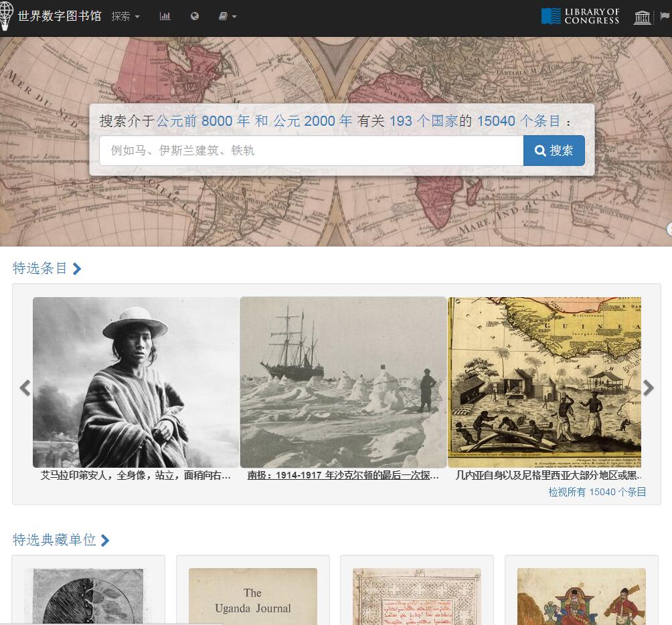Click the World Digital Library globe logo
The width and height of the screenshot is (672, 625).
coord(7,15)
